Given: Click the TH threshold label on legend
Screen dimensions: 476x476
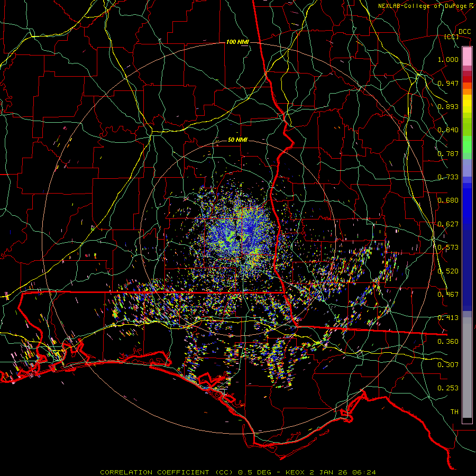Looking at the screenshot, I should pos(454,412).
